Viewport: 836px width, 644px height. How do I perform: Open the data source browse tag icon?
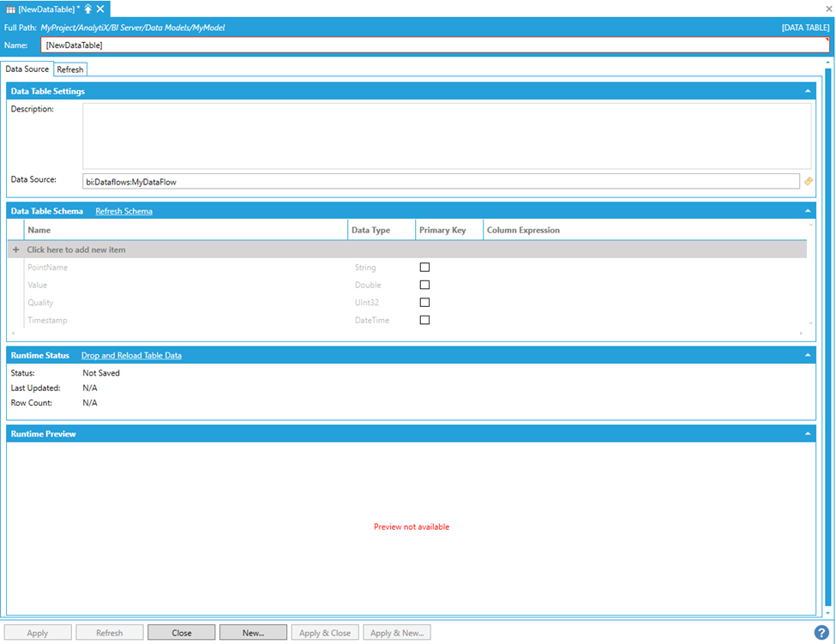coord(808,181)
